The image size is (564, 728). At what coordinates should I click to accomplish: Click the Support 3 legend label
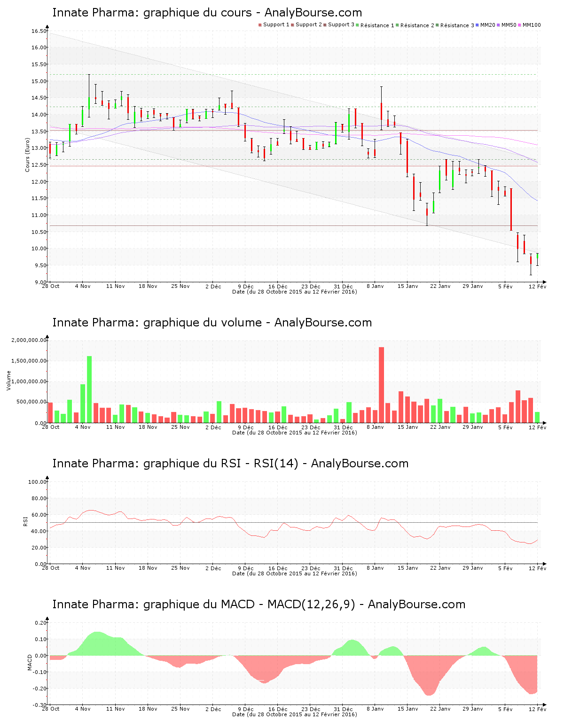[x=341, y=24]
